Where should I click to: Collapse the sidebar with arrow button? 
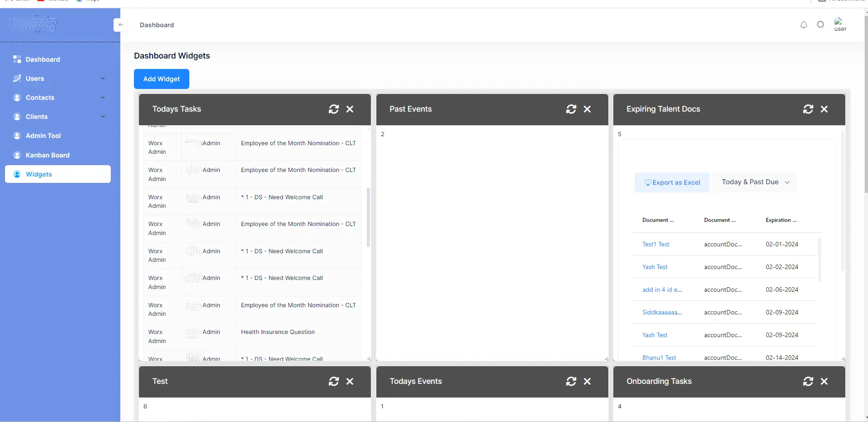coord(120,25)
